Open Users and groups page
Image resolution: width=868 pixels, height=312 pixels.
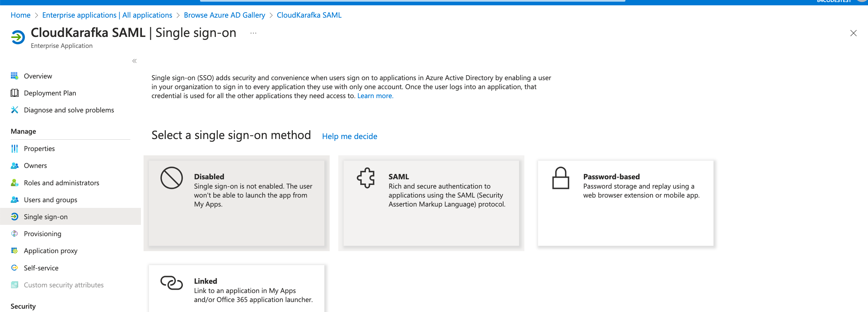(x=70, y=200)
